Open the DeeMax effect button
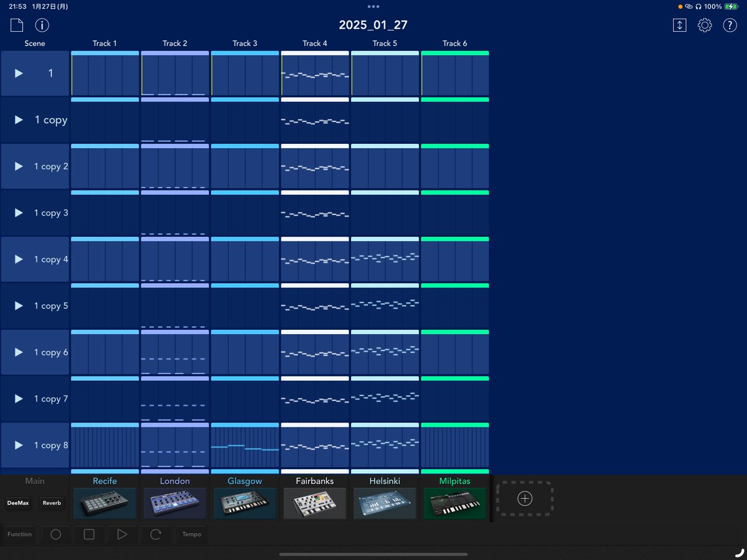Viewport: 747px width, 560px height. click(18, 503)
